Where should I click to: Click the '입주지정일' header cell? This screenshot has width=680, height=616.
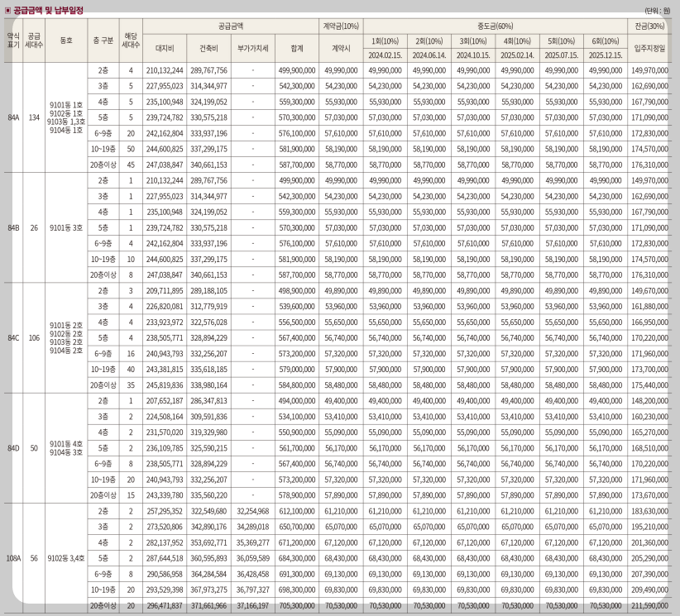(x=649, y=48)
